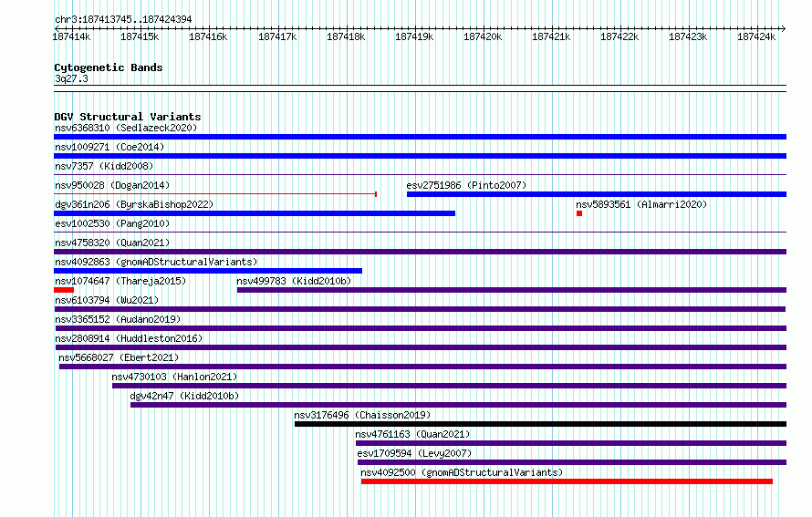Click the 187414k ruler position

point(71,36)
